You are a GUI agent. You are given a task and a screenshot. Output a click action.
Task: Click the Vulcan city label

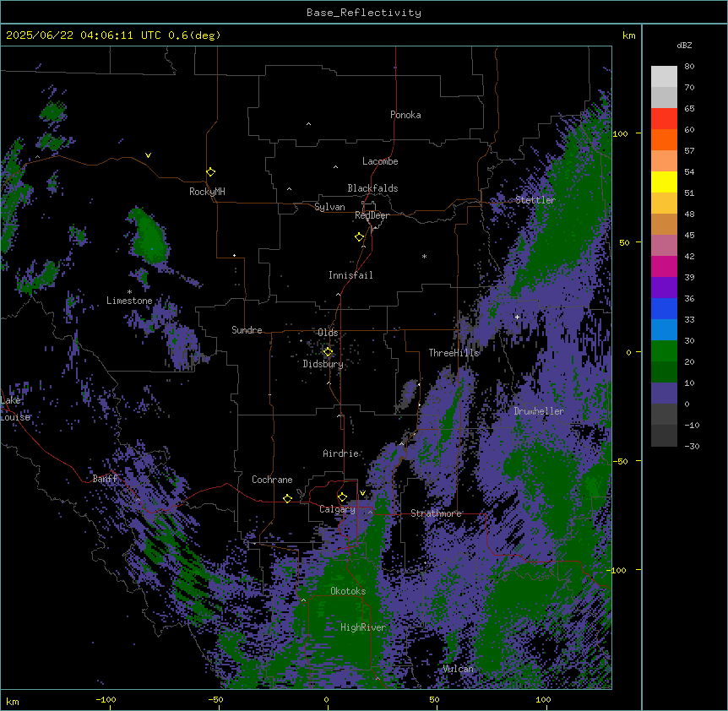point(458,669)
